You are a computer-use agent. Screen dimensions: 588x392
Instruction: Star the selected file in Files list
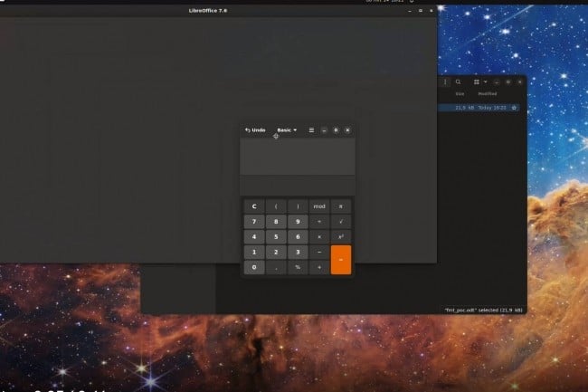pos(514,108)
